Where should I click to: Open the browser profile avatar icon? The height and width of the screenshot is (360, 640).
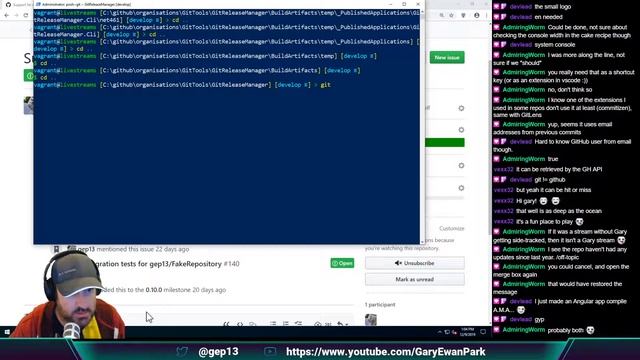(x=477, y=15)
